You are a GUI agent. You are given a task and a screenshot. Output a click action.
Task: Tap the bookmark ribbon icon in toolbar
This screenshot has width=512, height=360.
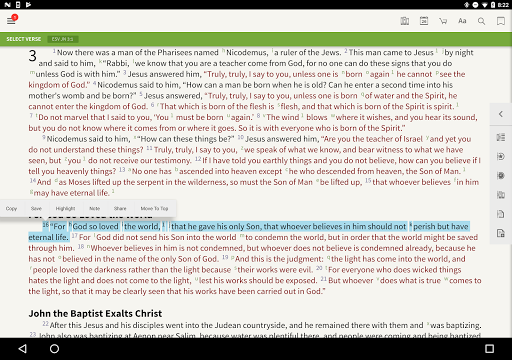pos(500,21)
